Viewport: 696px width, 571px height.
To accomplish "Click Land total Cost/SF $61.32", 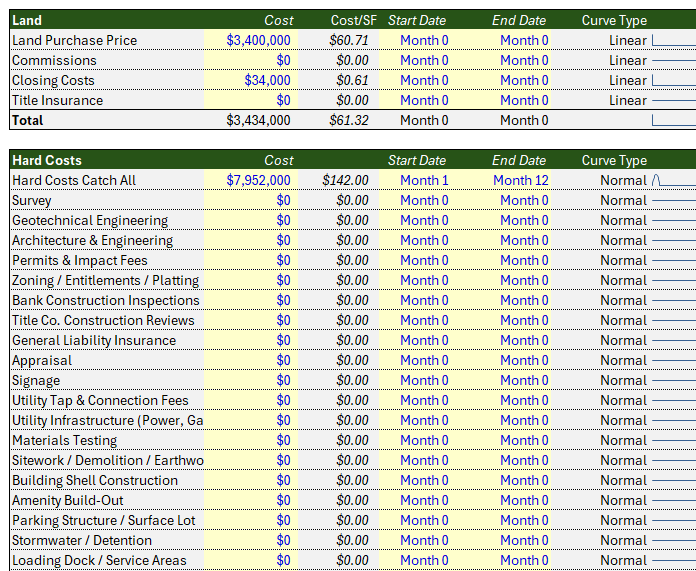I will [349, 120].
